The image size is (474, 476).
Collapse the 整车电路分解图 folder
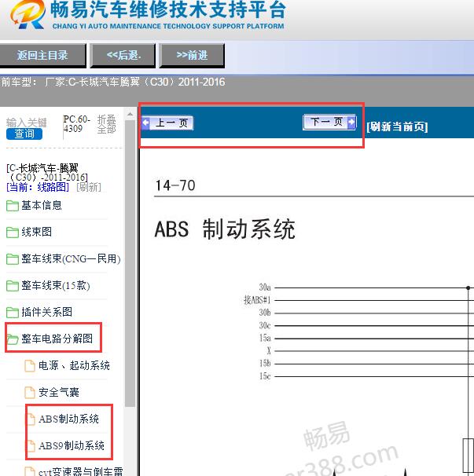57,339
